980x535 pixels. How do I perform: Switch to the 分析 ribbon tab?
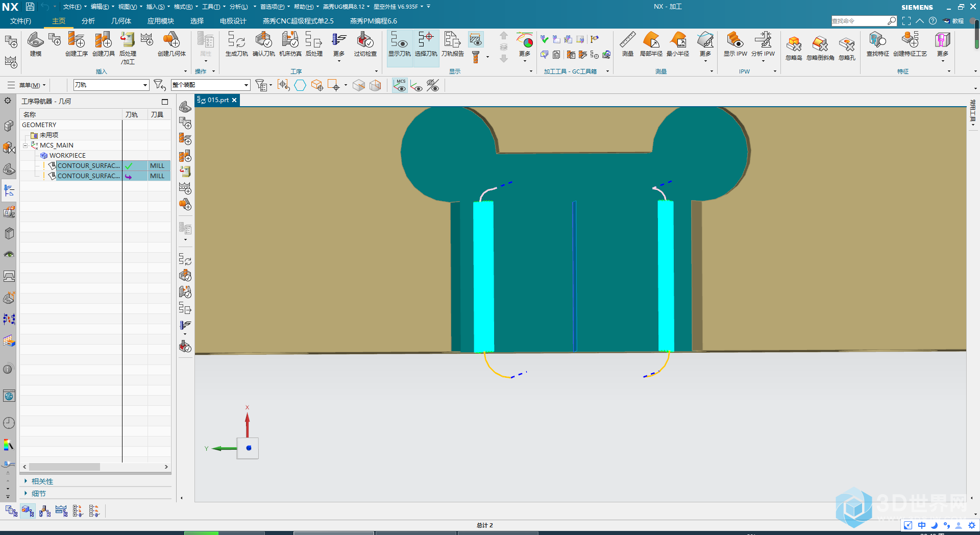pos(88,21)
